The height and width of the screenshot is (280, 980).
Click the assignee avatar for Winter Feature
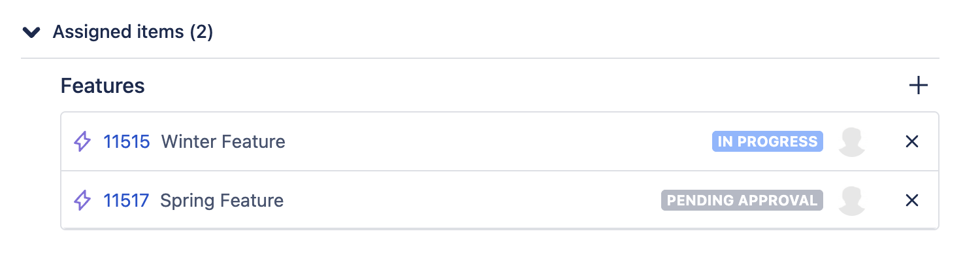[x=851, y=141]
